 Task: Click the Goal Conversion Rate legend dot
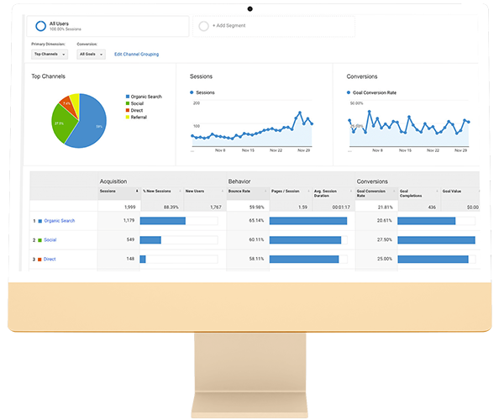[x=349, y=92]
